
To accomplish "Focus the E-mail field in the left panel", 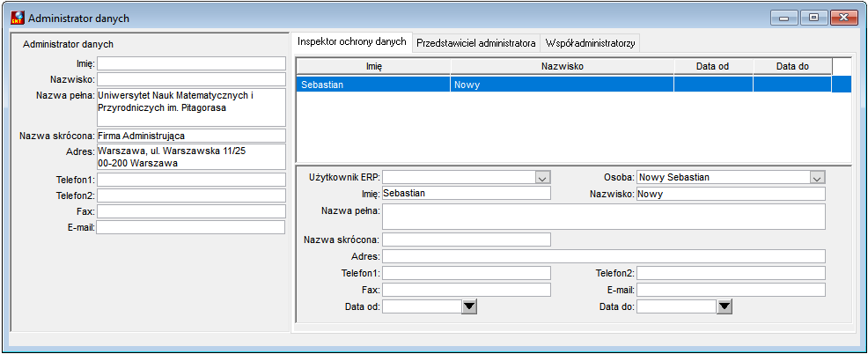I will [x=191, y=227].
